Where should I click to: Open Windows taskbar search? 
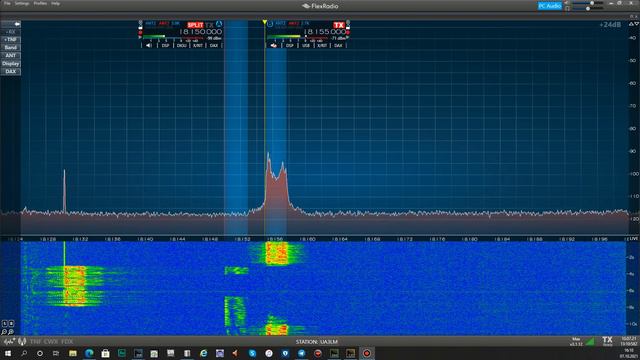(x=24, y=353)
